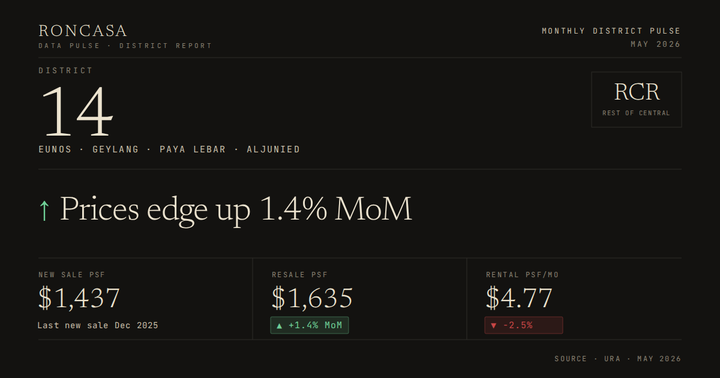Click the Paya Lebar district name
Screen dimensions: 720x378
tap(192, 149)
